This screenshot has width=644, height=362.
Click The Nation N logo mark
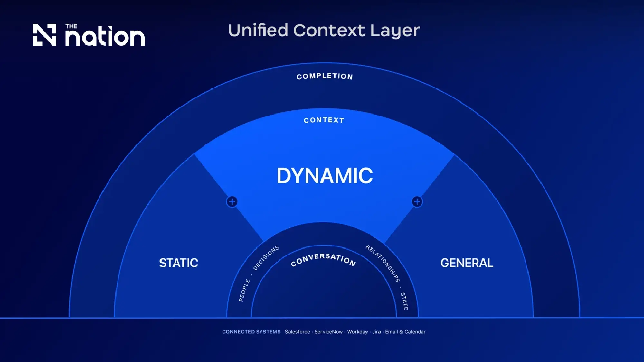[x=45, y=35]
